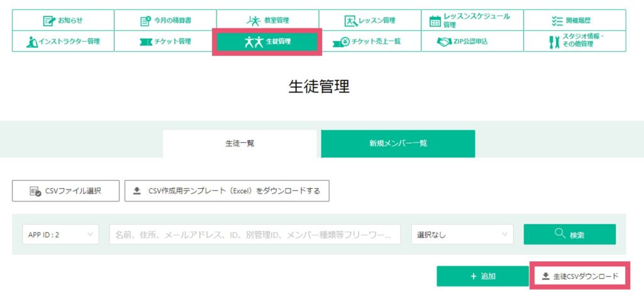This screenshot has width=644, height=292.
Task: Click the magnifier icon in 検索 button
Action: (560, 233)
